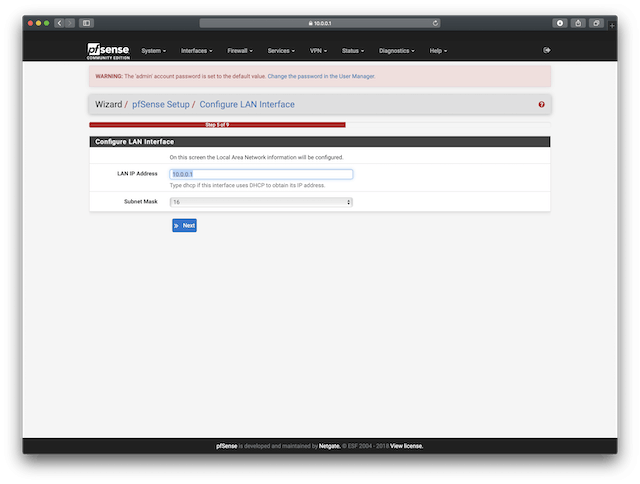640x484 pixels.
Task: Click the pfSense link in footer
Action: tap(227, 446)
